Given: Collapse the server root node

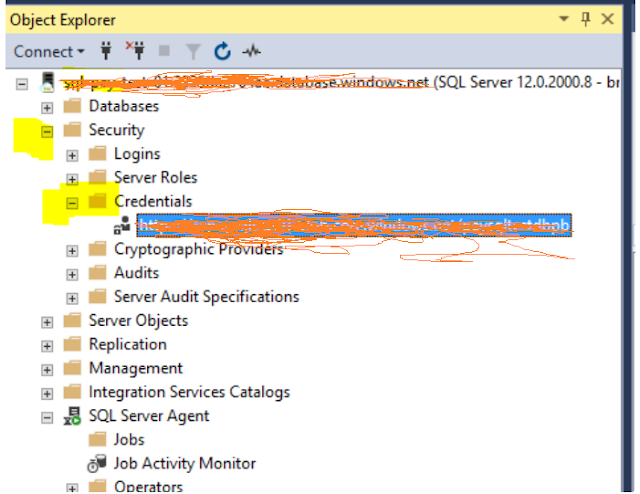Looking at the screenshot, I should tap(22, 84).
